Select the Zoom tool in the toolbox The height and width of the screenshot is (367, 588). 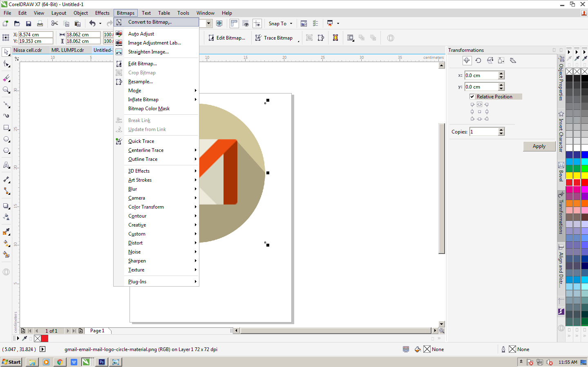(x=6, y=90)
